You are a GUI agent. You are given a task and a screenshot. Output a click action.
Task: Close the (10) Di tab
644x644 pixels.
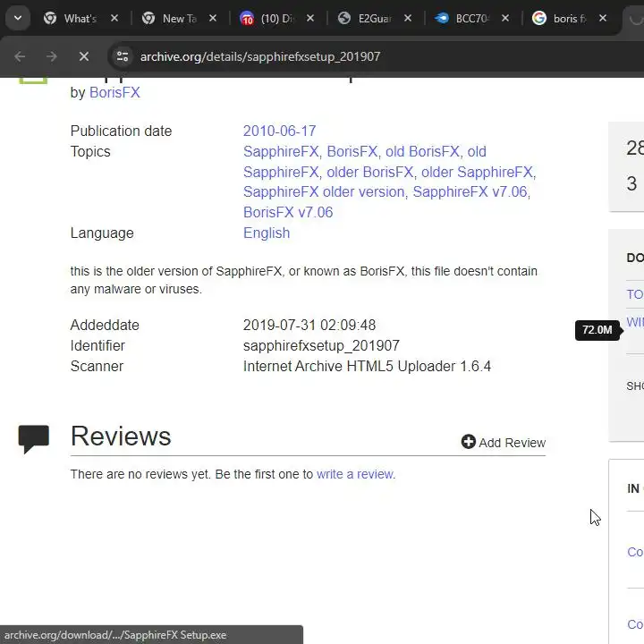310,18
